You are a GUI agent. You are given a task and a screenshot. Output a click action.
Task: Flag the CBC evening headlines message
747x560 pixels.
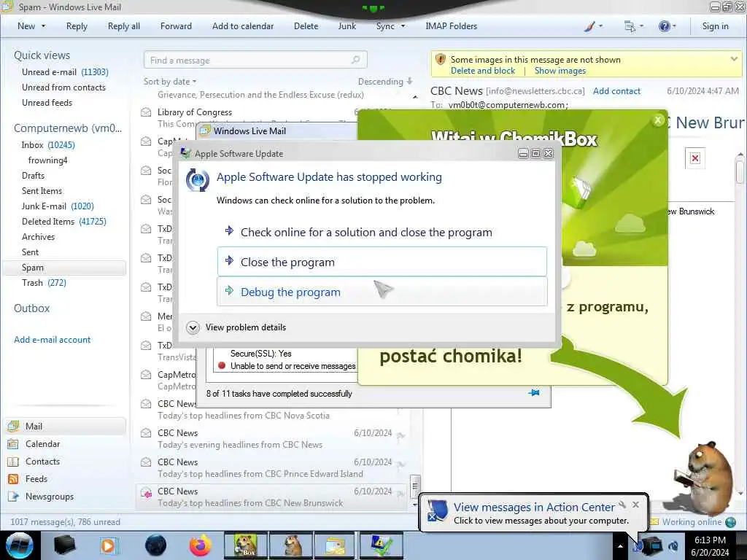click(400, 435)
